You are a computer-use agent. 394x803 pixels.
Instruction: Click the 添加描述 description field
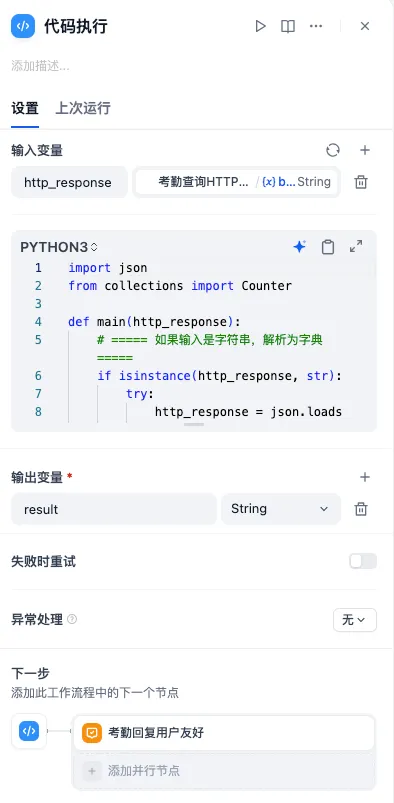[40, 66]
